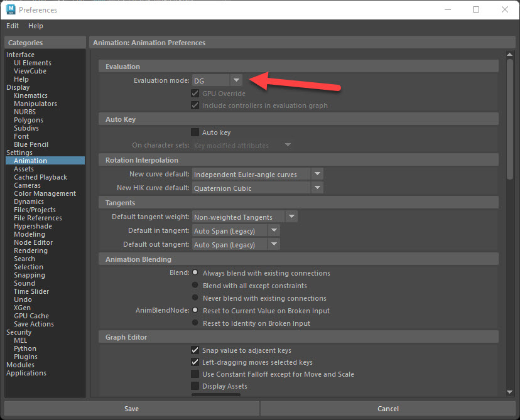520x420 pixels.
Task: Click the Maya logo in the title bar
Action: [x=11, y=9]
